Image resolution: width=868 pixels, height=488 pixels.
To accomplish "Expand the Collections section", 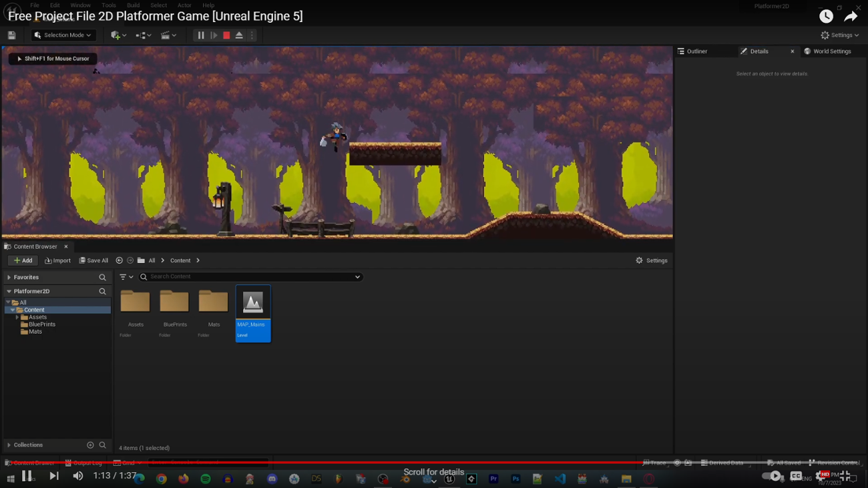I will pyautogui.click(x=9, y=445).
